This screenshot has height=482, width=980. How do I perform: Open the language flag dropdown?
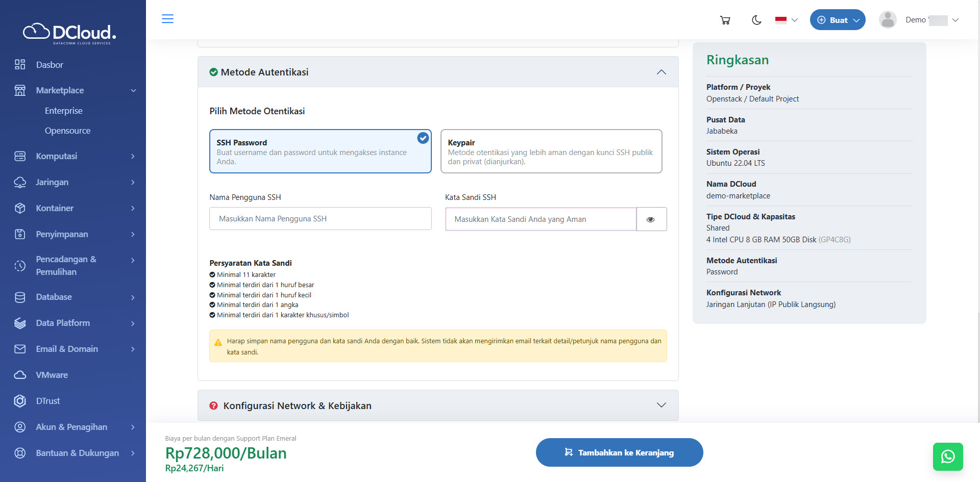[x=786, y=20]
